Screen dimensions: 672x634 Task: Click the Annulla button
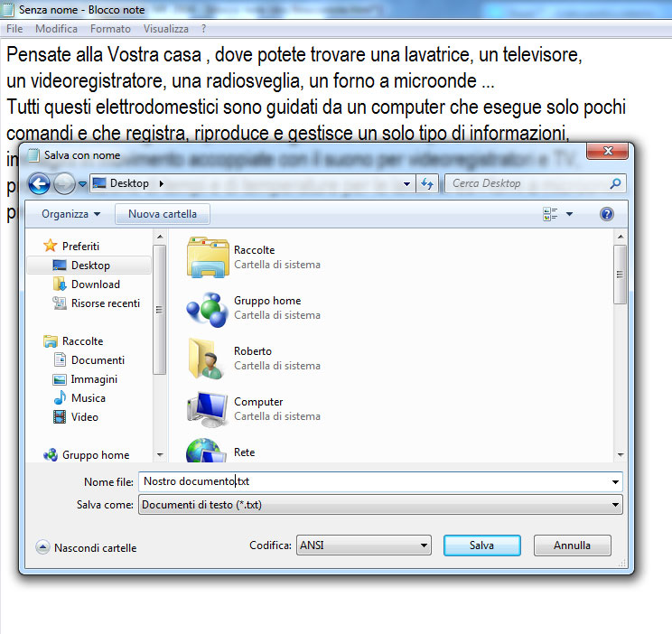[x=572, y=545]
